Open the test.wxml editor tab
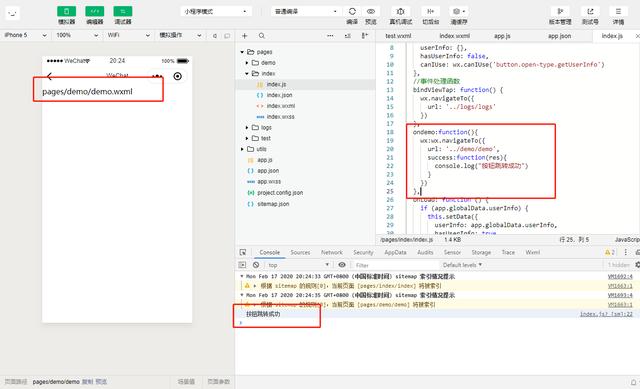640x389 pixels. click(398, 36)
